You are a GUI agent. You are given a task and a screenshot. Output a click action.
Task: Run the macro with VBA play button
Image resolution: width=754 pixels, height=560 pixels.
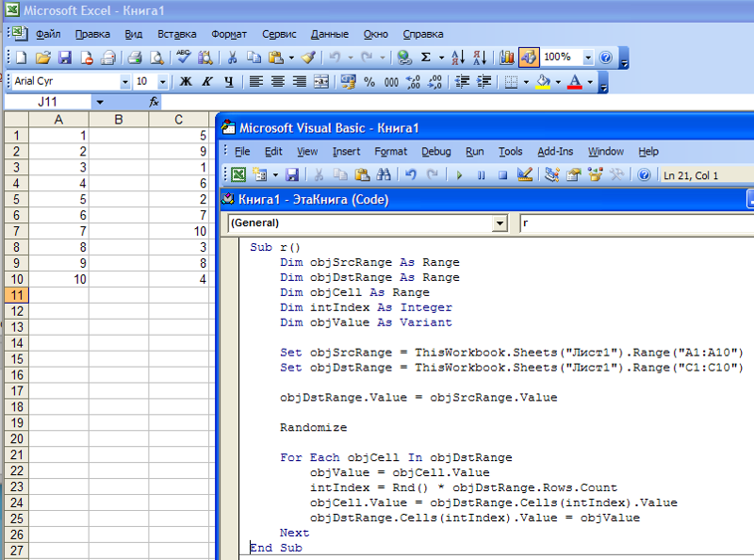(459, 175)
